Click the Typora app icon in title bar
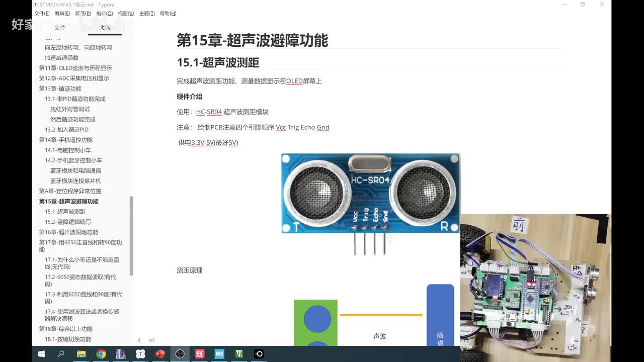This screenshot has width=644, height=362. (35, 5)
